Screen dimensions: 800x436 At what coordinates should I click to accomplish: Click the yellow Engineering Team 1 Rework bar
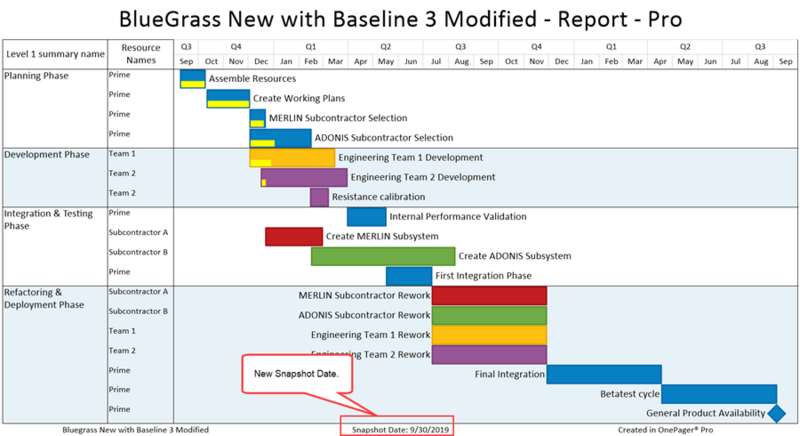(489, 335)
